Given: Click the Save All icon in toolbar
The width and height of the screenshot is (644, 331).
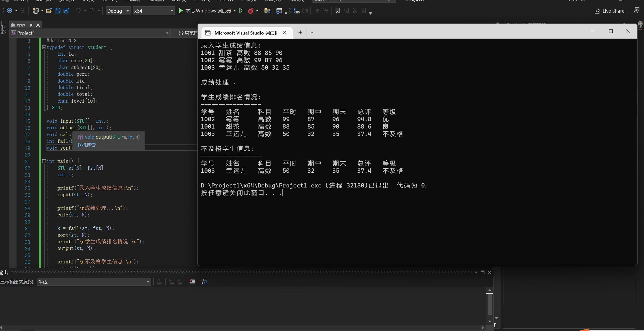Looking at the screenshot, I should (x=66, y=11).
